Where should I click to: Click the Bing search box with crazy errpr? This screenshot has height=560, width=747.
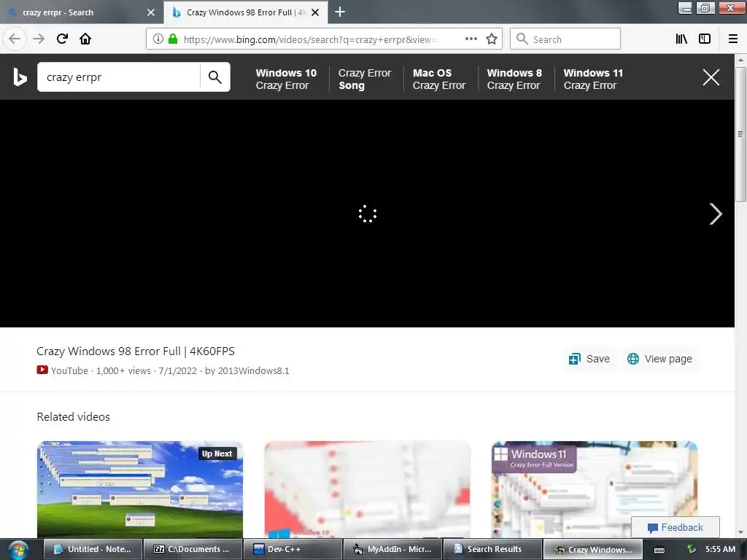119,77
